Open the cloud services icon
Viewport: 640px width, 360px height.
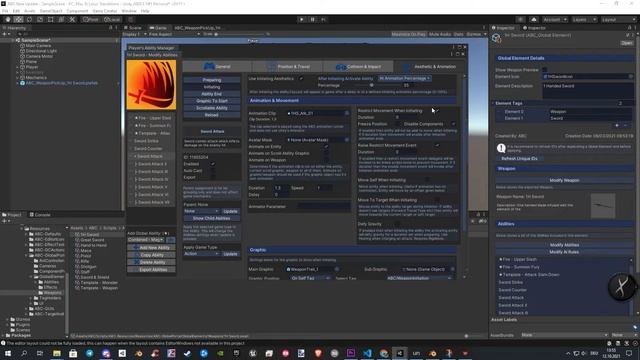click(x=533, y=20)
